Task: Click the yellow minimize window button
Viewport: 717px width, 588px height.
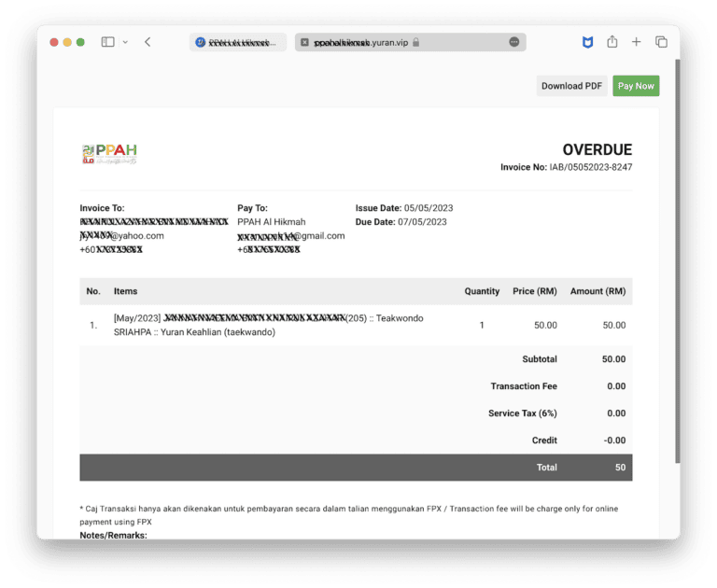Action: point(67,42)
